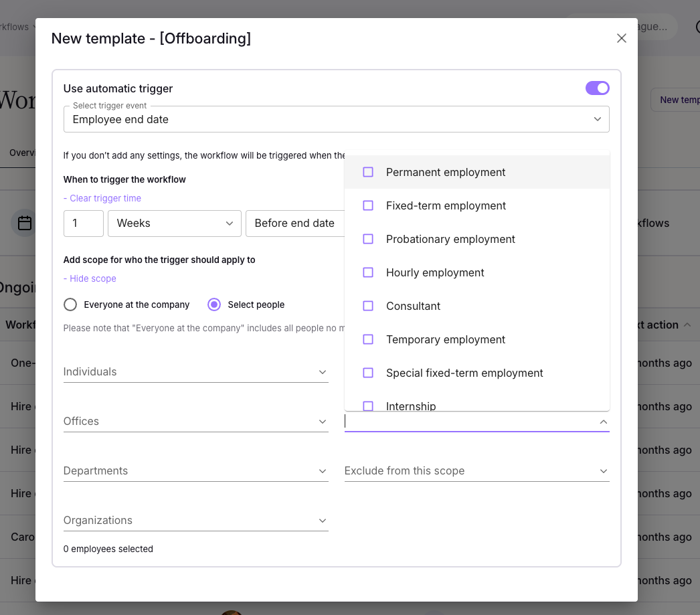Toggle the Use automatic trigger switch
The width and height of the screenshot is (700, 615).
597,88
